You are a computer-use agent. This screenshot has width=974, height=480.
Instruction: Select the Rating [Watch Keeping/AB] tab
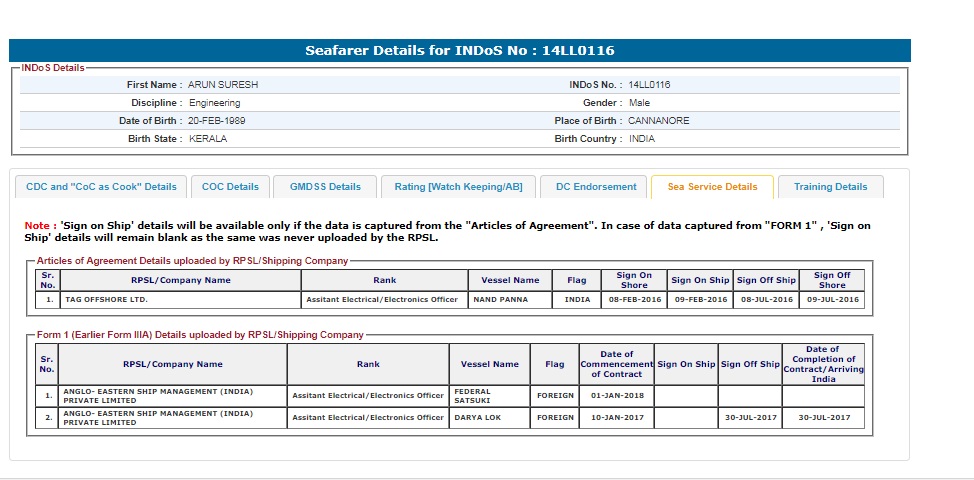tap(458, 187)
